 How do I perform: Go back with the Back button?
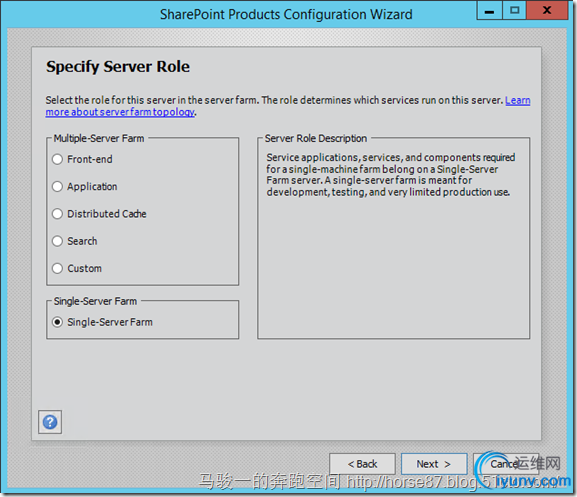(x=362, y=464)
